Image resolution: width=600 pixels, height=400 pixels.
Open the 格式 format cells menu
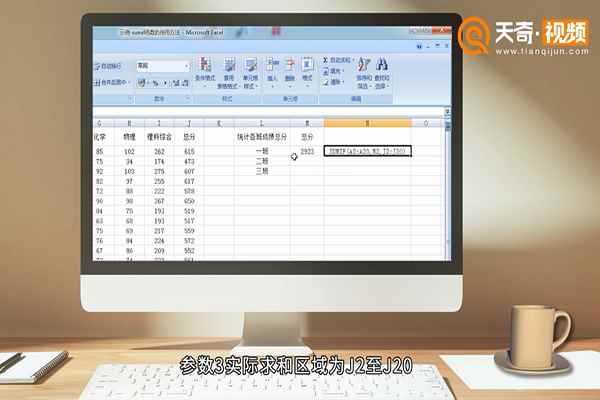[307, 72]
